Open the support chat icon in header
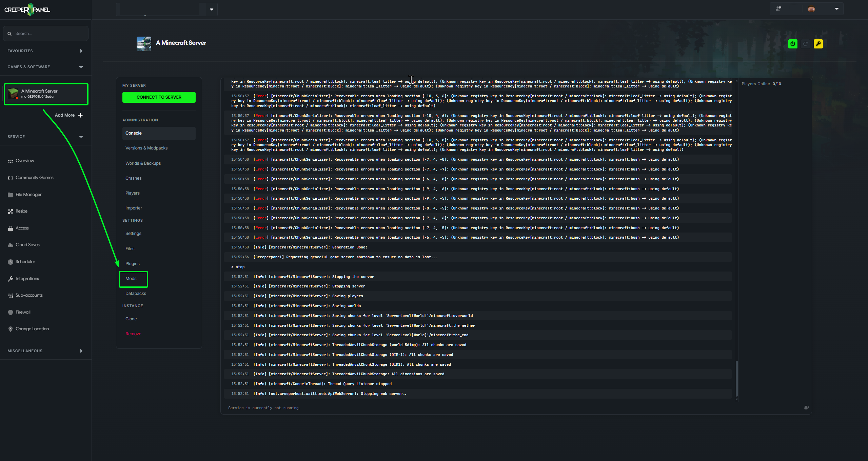Screen dimensions: 868x461 (x=778, y=9)
